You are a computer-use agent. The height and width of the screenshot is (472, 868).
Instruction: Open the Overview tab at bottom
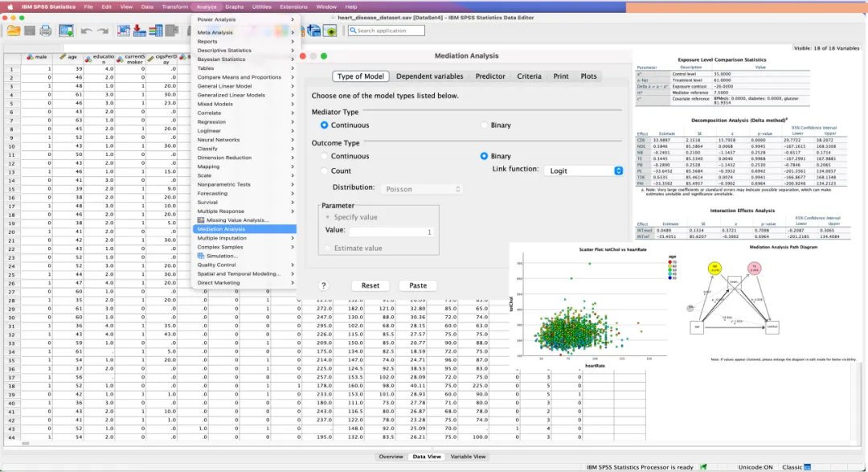[x=391, y=457]
